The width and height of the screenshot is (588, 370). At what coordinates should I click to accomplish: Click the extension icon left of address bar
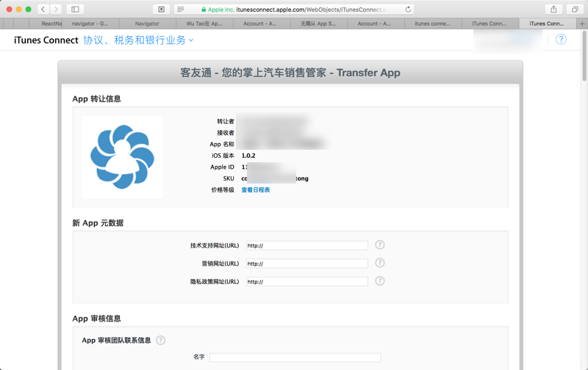(161, 10)
